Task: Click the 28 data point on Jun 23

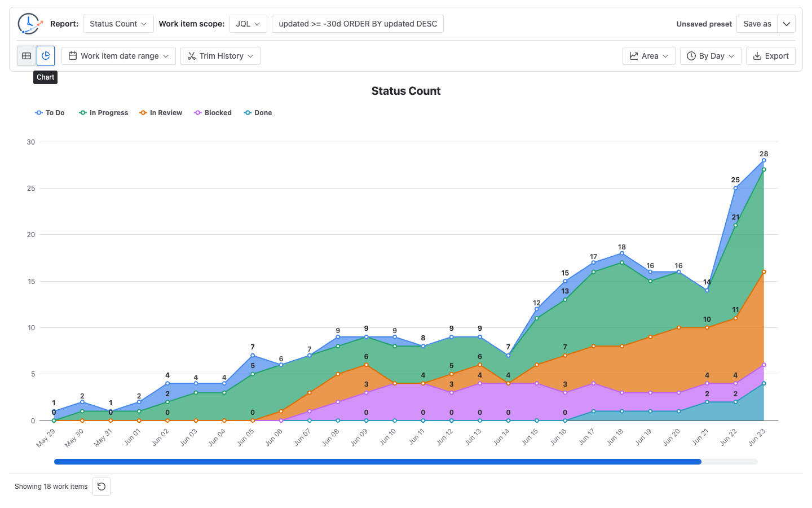Action: [x=764, y=160]
